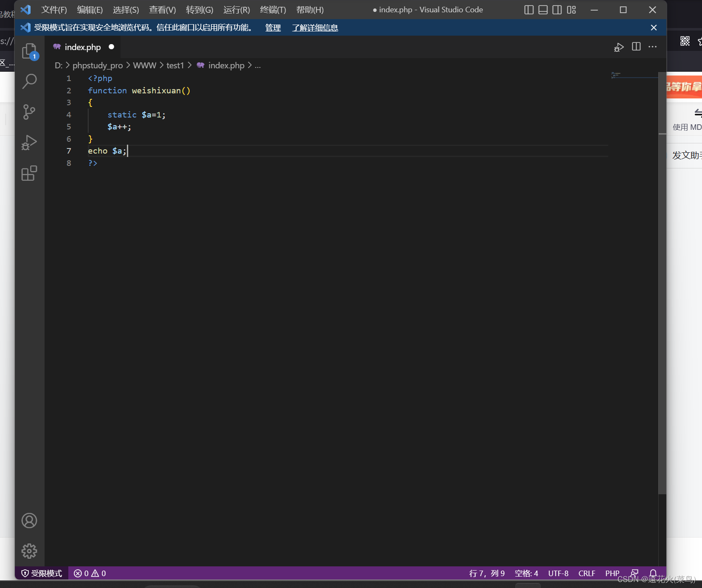Click 受限模式 in the status bar

(42, 573)
